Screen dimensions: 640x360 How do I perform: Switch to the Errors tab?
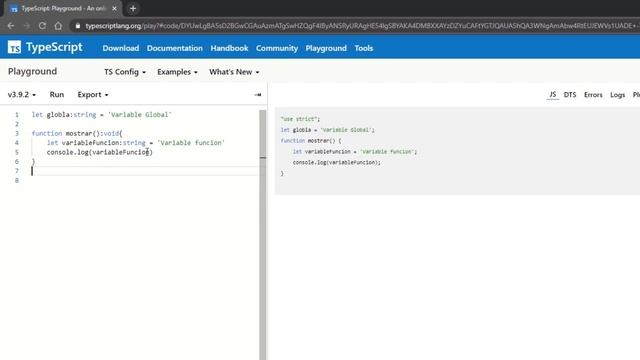click(593, 95)
